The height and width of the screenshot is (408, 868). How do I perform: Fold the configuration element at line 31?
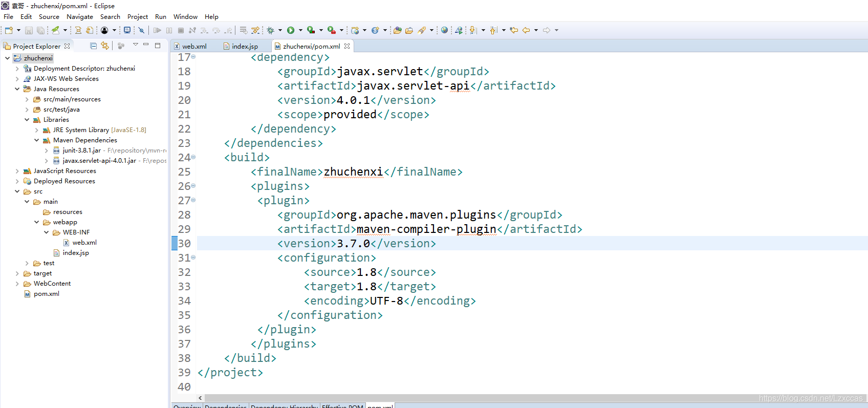click(193, 257)
